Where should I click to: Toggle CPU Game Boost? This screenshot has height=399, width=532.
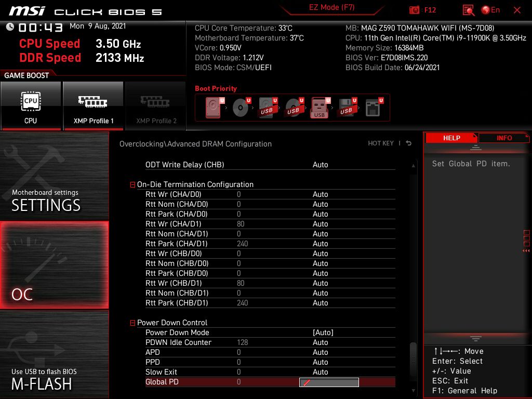click(x=31, y=106)
